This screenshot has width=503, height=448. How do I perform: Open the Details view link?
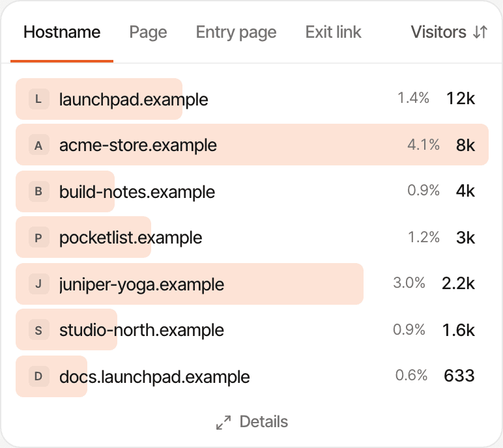coord(251,422)
